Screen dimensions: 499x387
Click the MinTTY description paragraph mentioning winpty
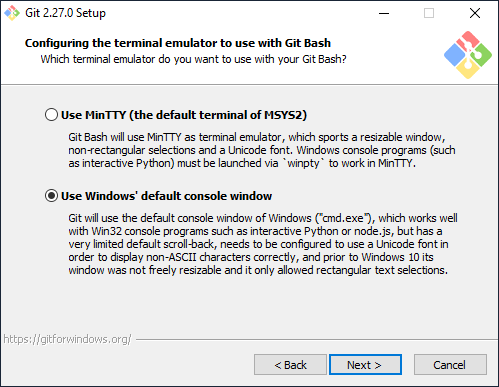click(262, 150)
